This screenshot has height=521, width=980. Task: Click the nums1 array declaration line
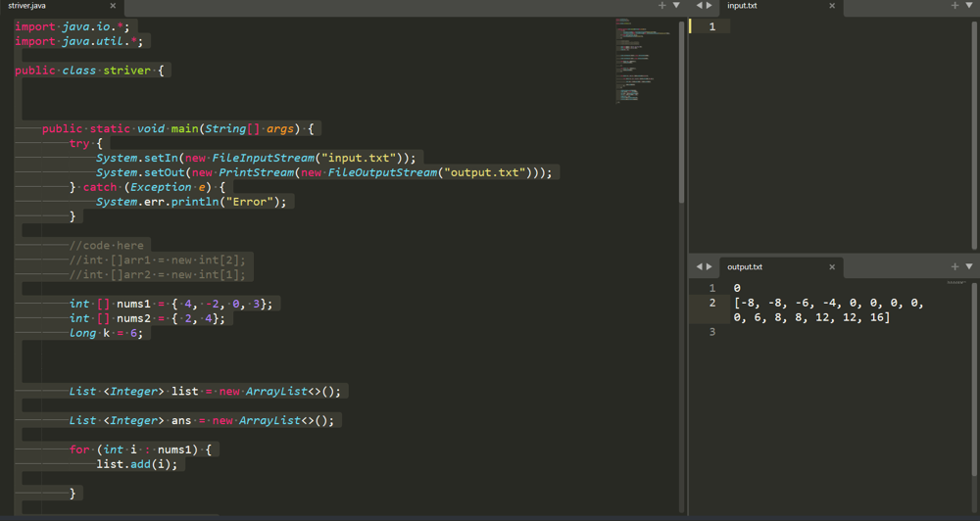pos(171,304)
